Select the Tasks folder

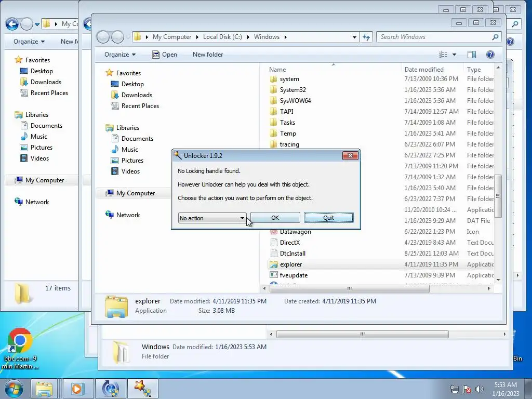(287, 122)
